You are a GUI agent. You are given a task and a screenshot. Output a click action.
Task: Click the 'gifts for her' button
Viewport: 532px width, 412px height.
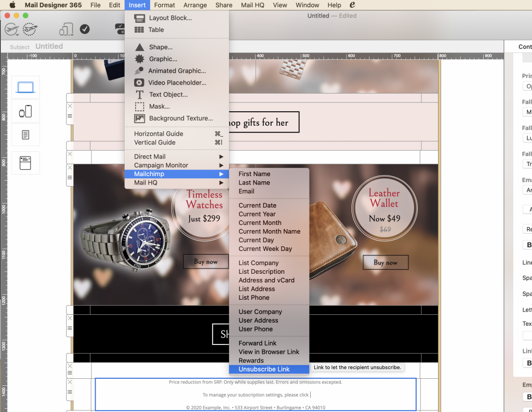264,122
